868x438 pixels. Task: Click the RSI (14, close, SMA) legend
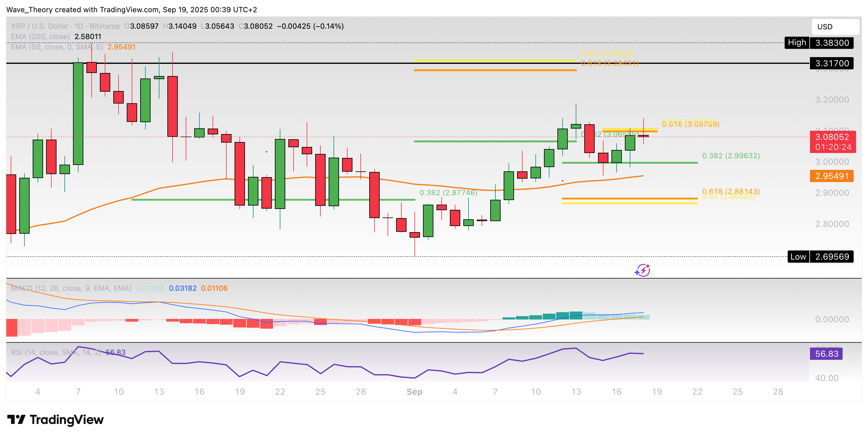tap(56, 352)
